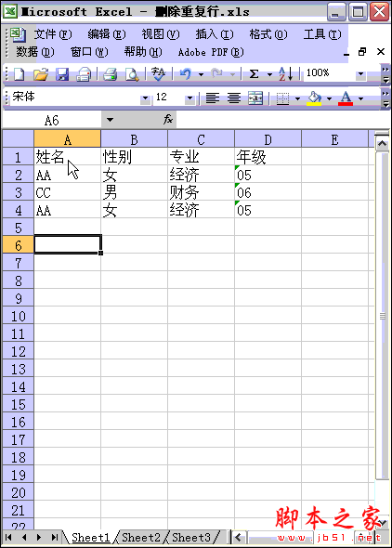
Task: Click the Insert Function fx icon
Action: point(168,120)
